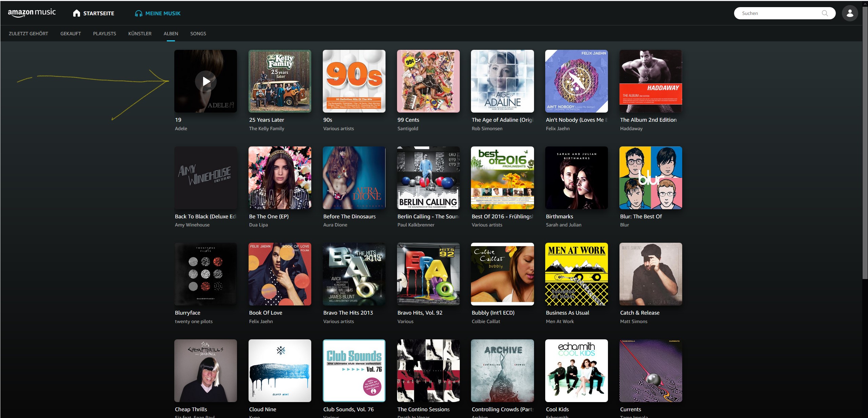Click the Suchen search field
The height and width of the screenshot is (418, 868).
point(776,13)
